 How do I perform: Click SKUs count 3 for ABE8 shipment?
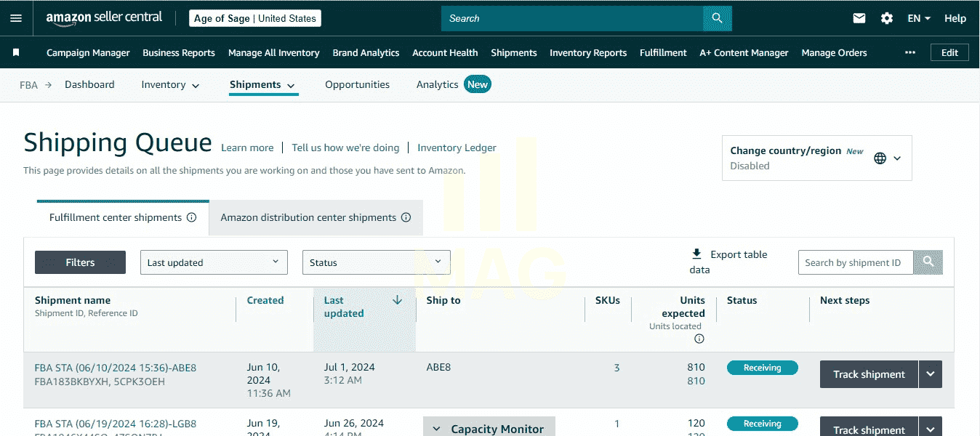pos(616,368)
